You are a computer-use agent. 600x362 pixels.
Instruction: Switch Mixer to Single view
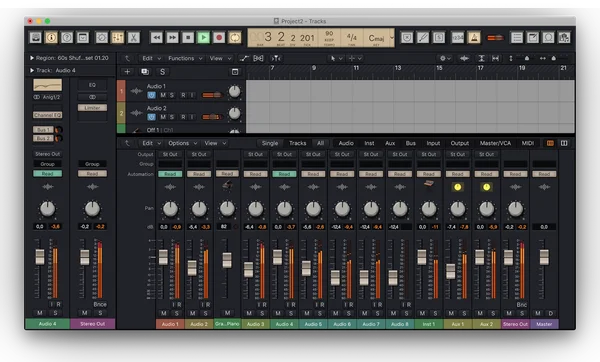(x=270, y=143)
